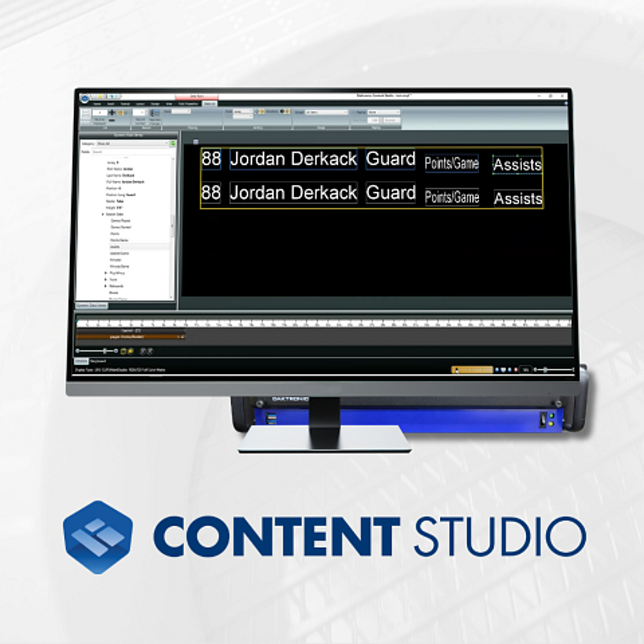Collapse the Season Stats tree node

click(x=103, y=215)
